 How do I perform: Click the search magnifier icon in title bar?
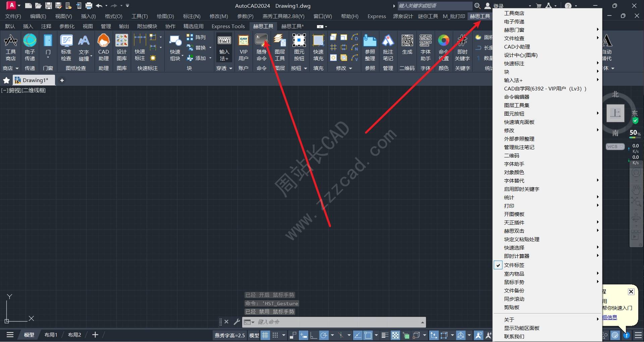477,6
